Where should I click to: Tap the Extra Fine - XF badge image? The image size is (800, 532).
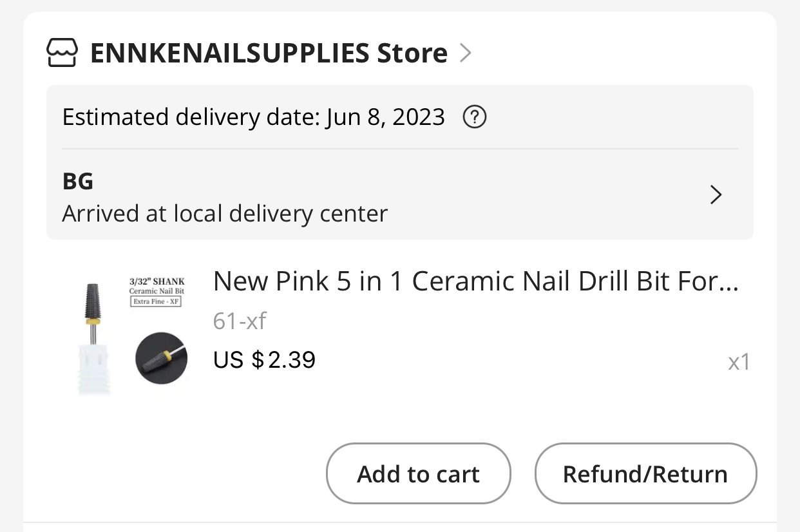[157, 301]
